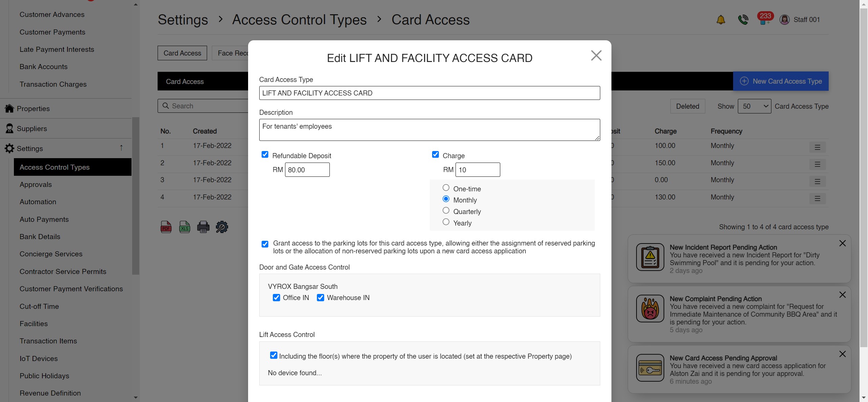Click the phone call icon
Image resolution: width=868 pixels, height=402 pixels.
point(743,20)
